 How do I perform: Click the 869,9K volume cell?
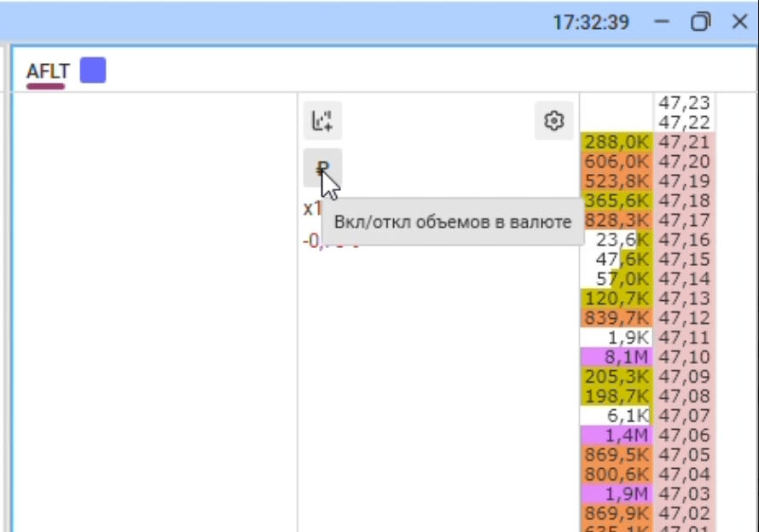point(617,513)
